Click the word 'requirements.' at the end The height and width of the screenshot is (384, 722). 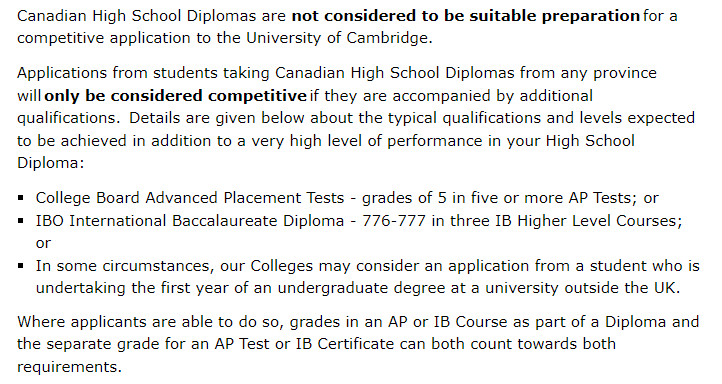coord(70,367)
